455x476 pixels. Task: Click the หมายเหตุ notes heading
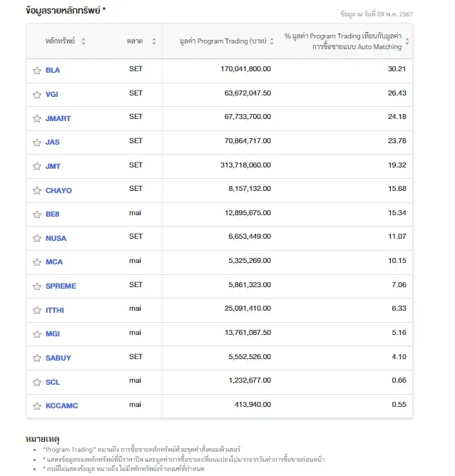pyautogui.click(x=42, y=439)
